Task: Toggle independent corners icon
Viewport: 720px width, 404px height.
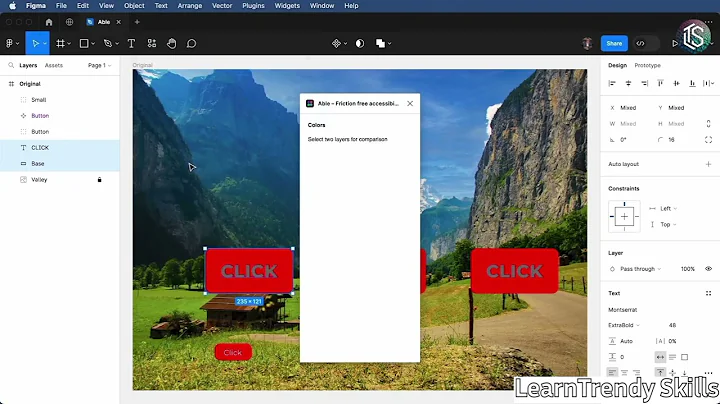Action: [709, 140]
